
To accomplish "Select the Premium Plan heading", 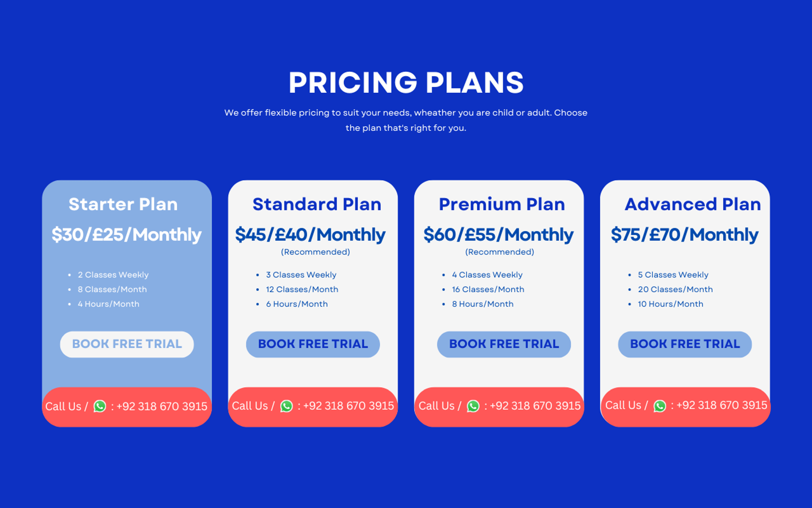I will [x=502, y=204].
